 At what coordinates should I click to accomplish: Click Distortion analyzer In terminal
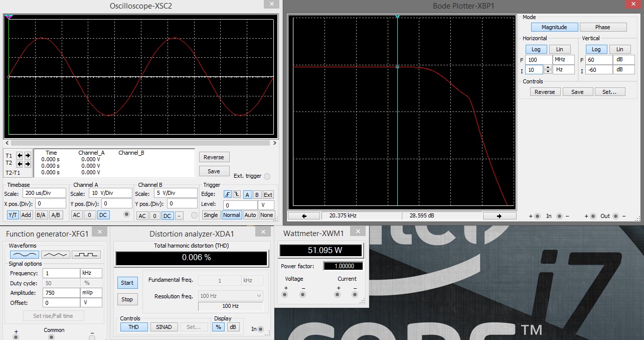tap(260, 329)
